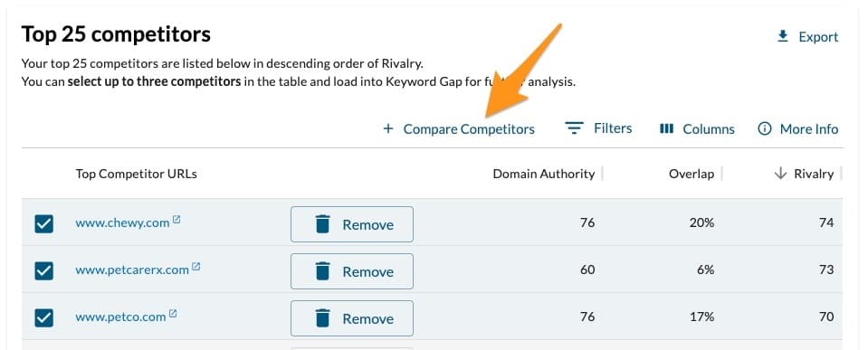The height and width of the screenshot is (350, 868).
Task: Uncheck the www.chewy.com checkbox
Action: (x=43, y=224)
